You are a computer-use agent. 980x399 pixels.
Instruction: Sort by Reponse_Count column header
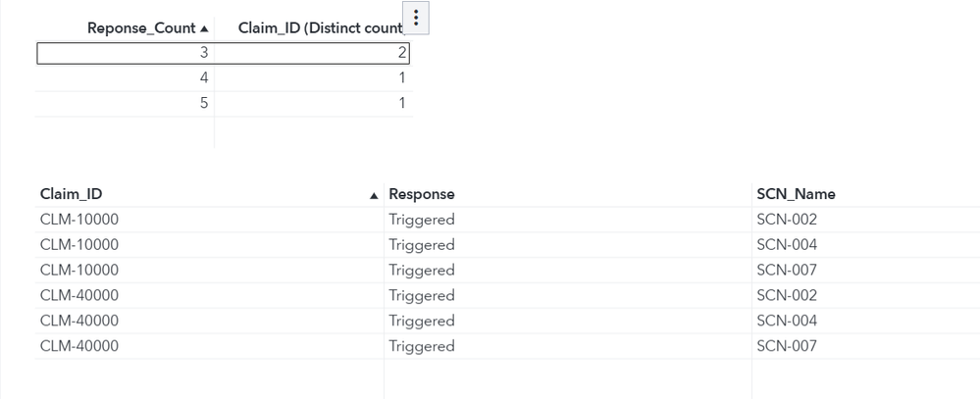[141, 28]
